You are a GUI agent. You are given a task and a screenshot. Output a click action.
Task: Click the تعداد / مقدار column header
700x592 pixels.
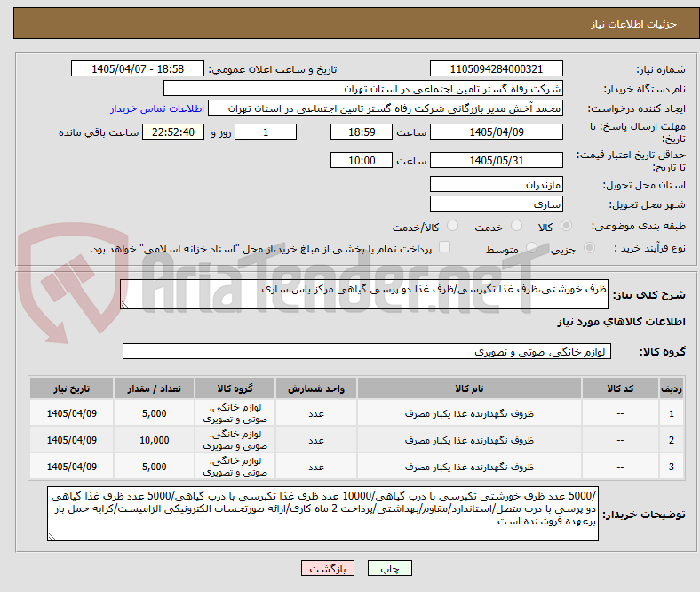pyautogui.click(x=154, y=388)
